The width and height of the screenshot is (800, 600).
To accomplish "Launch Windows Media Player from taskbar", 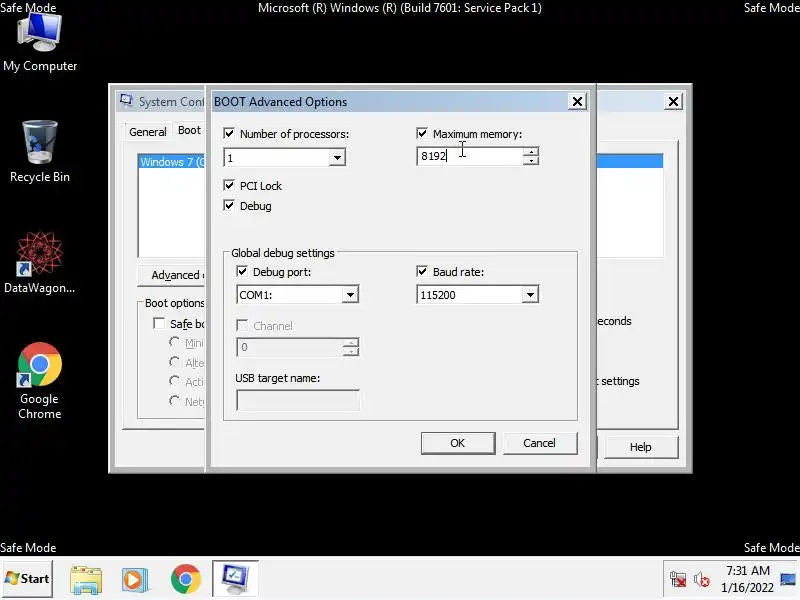I will [x=135, y=579].
